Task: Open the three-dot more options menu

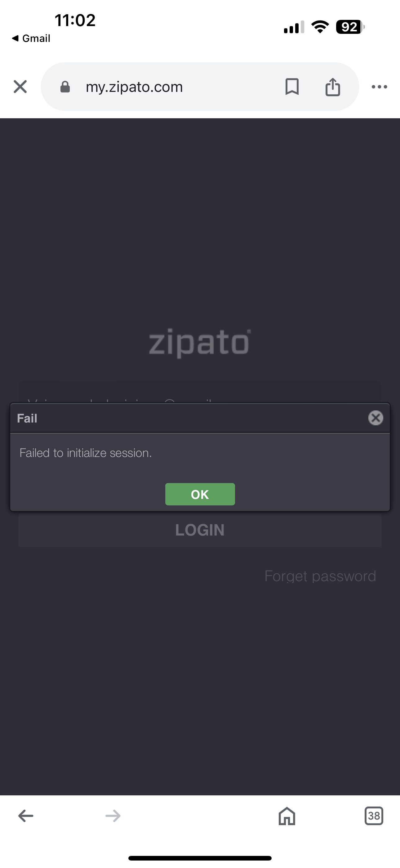Action: tap(380, 87)
